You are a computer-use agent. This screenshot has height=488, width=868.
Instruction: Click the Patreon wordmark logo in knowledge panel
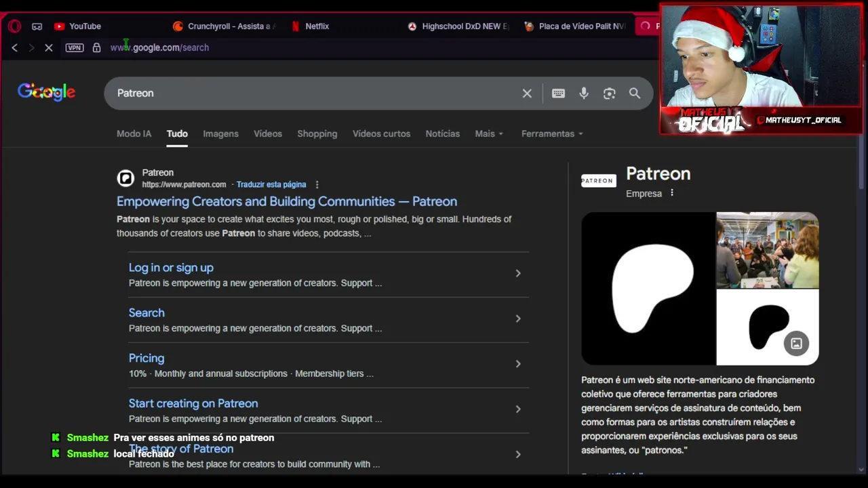(x=598, y=180)
